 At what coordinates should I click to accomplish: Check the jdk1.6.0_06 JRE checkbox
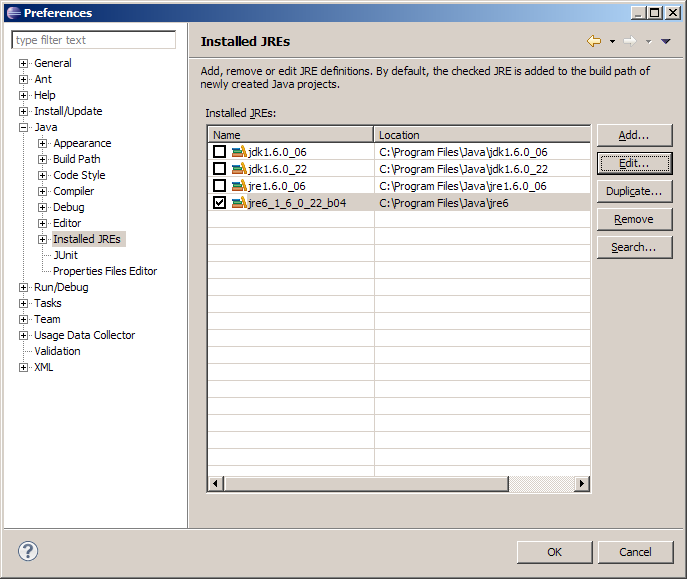pyautogui.click(x=220, y=152)
